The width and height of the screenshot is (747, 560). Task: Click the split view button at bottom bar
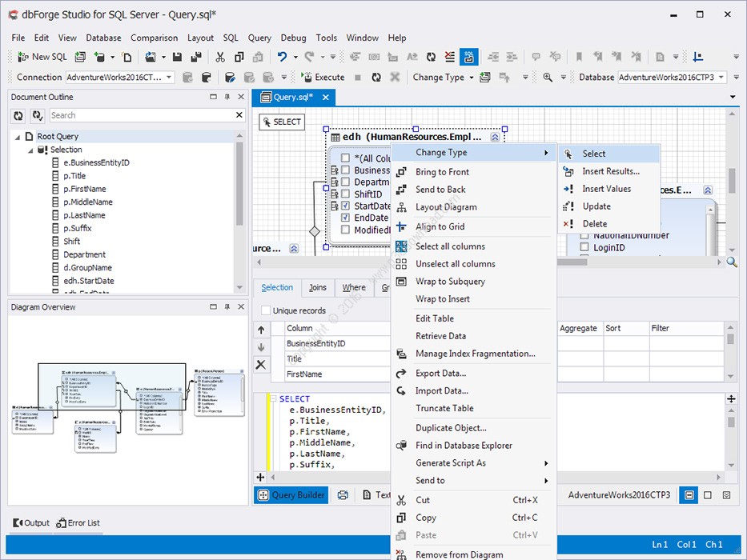tap(689, 495)
